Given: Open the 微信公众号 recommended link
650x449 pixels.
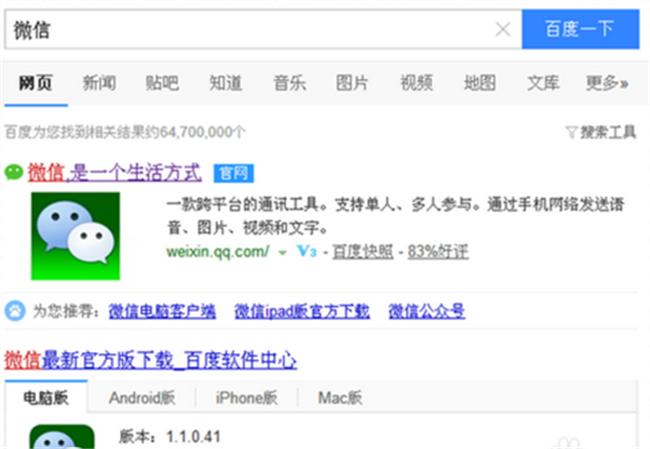Looking at the screenshot, I should coord(427,311).
